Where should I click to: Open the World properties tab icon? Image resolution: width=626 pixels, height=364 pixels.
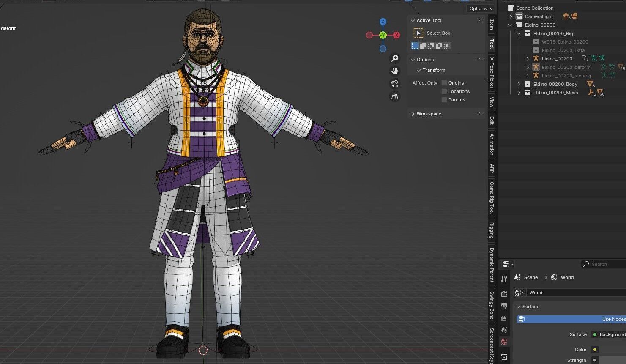[x=504, y=342]
